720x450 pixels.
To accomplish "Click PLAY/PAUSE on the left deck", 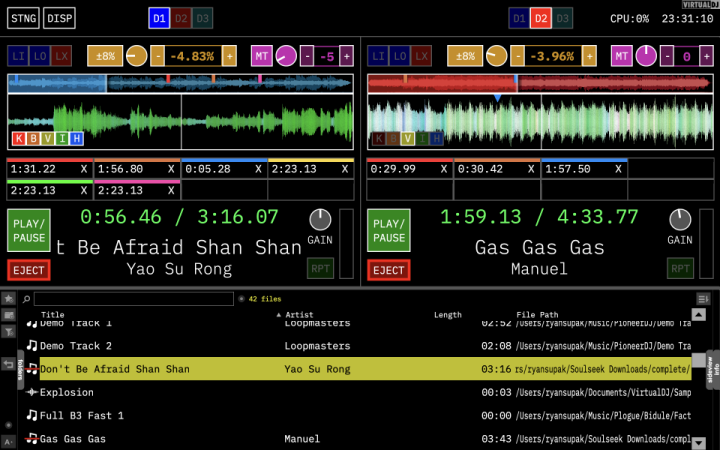I will pos(29,231).
